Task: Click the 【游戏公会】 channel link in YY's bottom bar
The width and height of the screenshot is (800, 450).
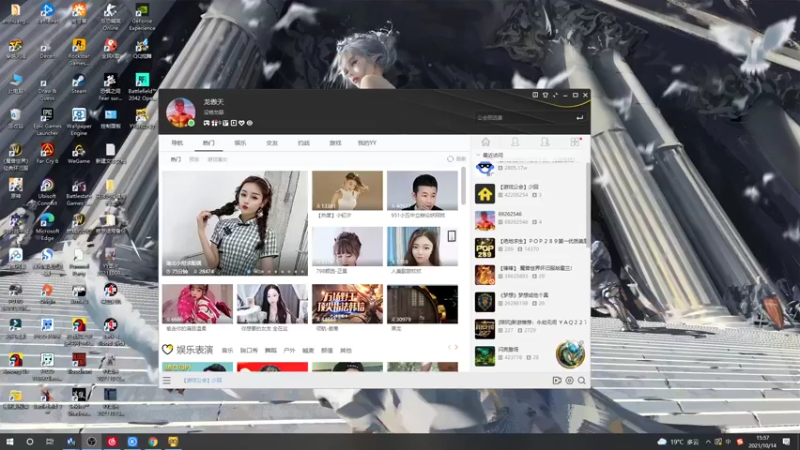Action: click(x=203, y=380)
